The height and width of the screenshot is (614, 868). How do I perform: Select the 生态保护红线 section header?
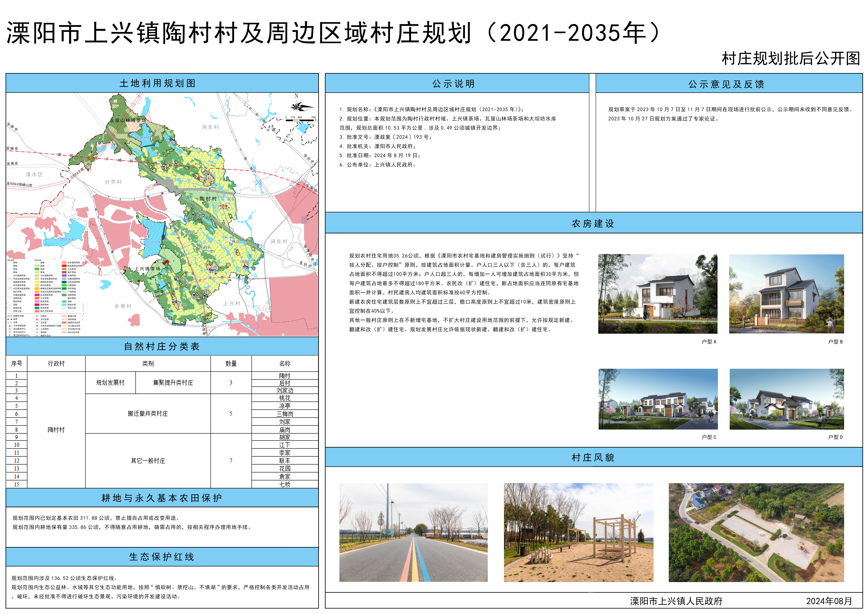point(162,557)
